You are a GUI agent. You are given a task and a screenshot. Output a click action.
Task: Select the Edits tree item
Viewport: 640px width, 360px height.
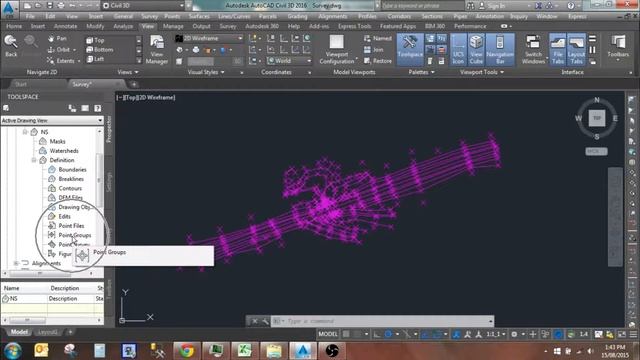(64, 216)
